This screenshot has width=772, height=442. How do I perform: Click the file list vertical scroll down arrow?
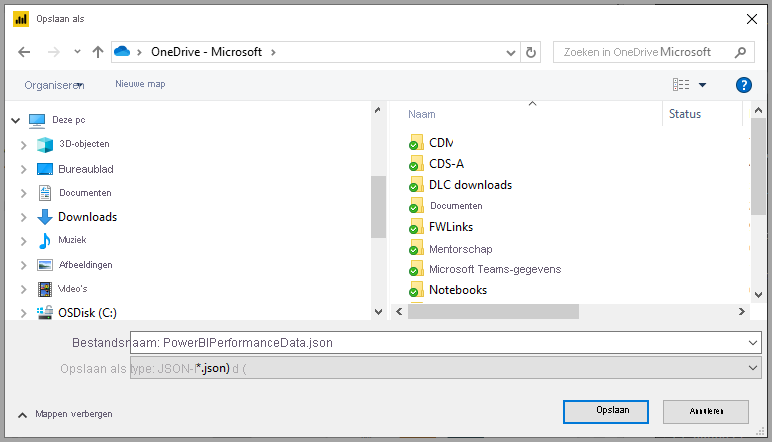coord(759,295)
